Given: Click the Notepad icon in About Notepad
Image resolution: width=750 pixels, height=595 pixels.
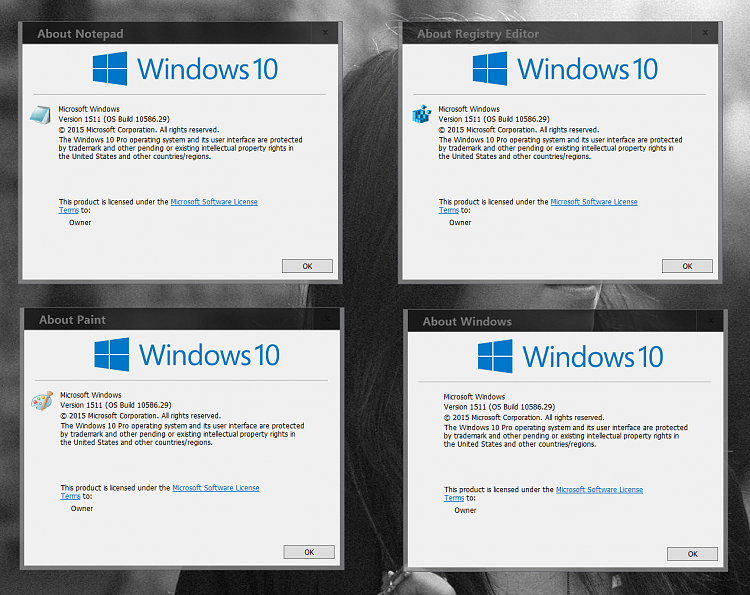Looking at the screenshot, I should (40, 115).
